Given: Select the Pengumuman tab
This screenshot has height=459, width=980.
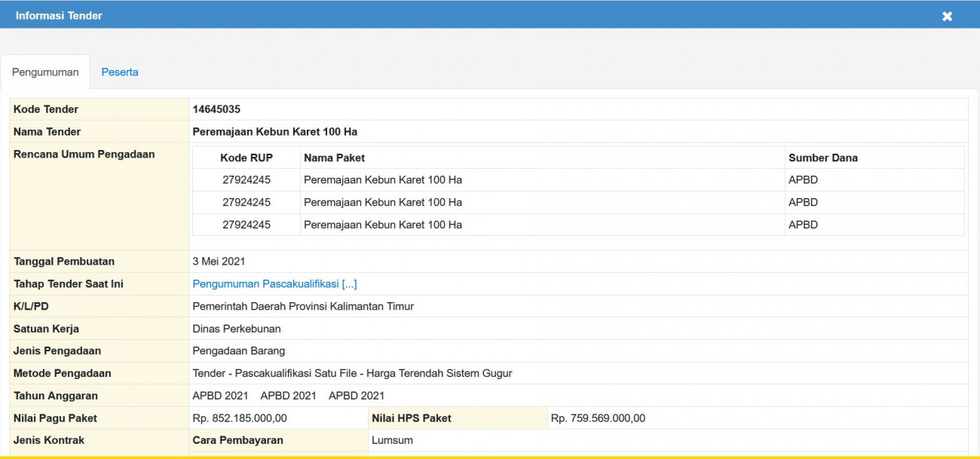Looking at the screenshot, I should [45, 72].
